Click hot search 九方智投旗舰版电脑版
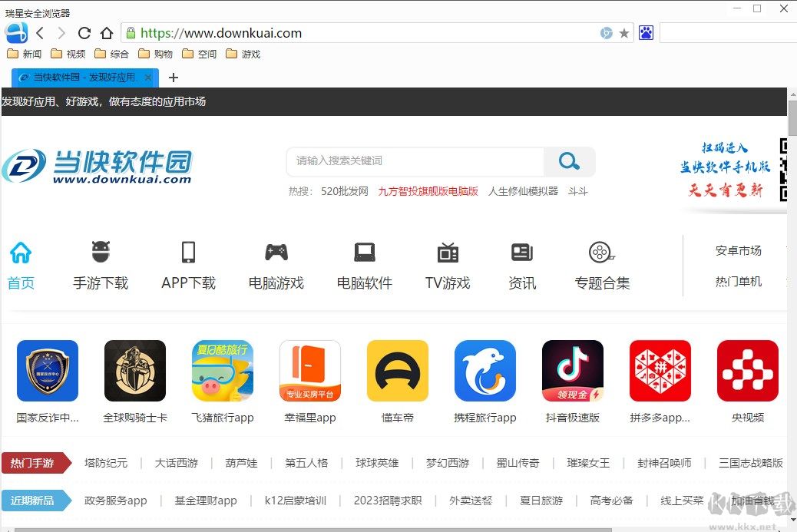The width and height of the screenshot is (797, 532). (428, 192)
